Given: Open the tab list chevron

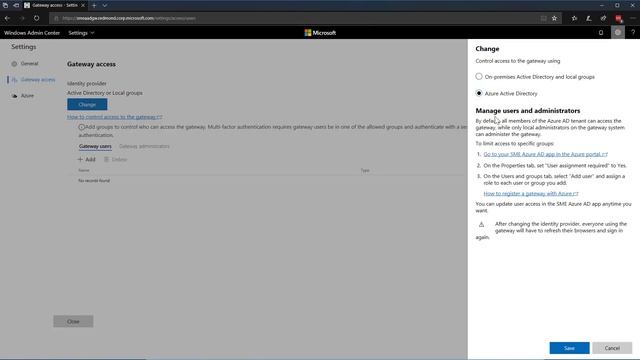Looking at the screenshot, I should 104,5.
